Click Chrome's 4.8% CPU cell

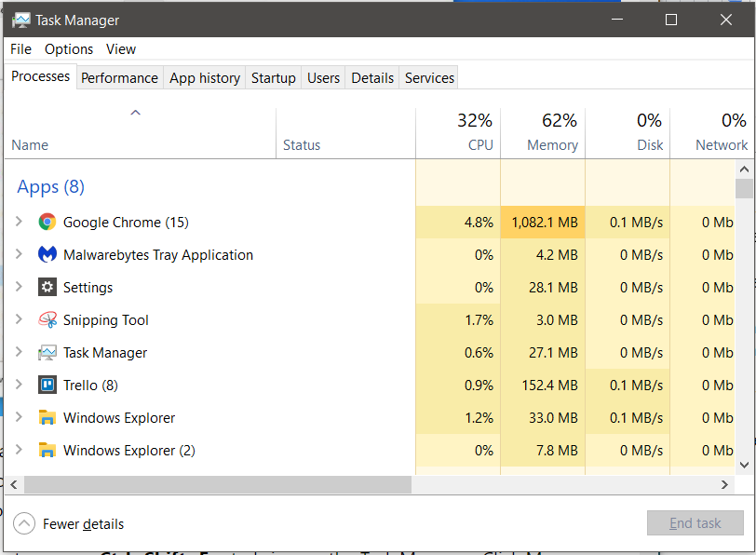pyautogui.click(x=458, y=223)
